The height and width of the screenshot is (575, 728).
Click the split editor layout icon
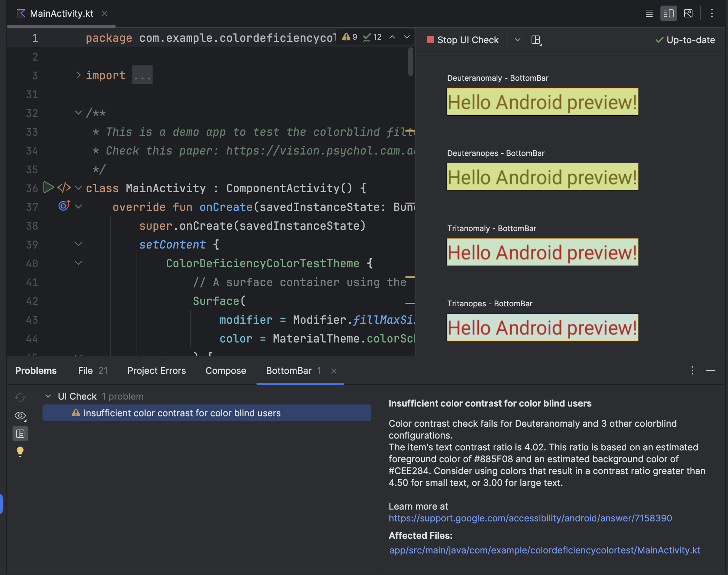tap(668, 13)
